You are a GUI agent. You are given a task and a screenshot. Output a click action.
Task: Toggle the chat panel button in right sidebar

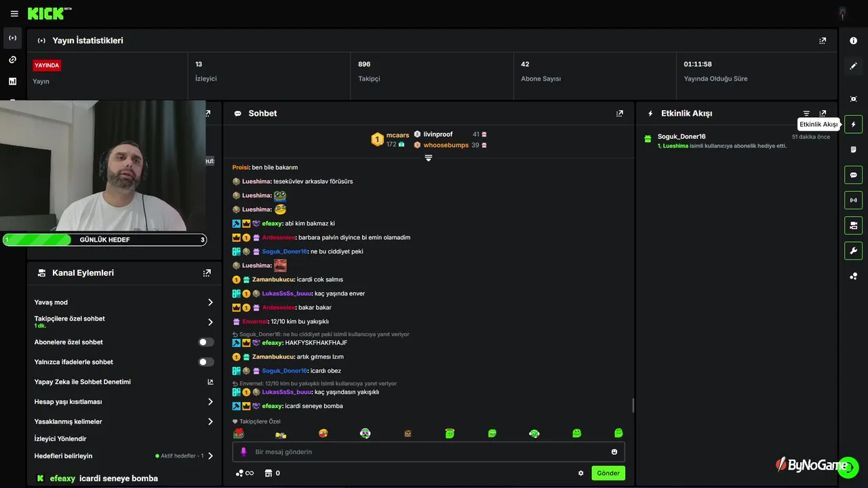(x=853, y=175)
